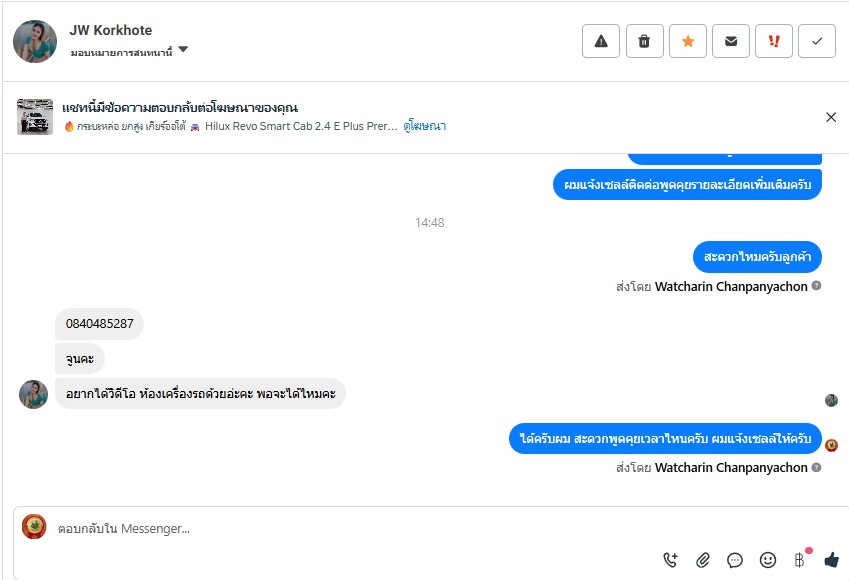Click the Hilux Revo ad thumbnail

[x=35, y=117]
